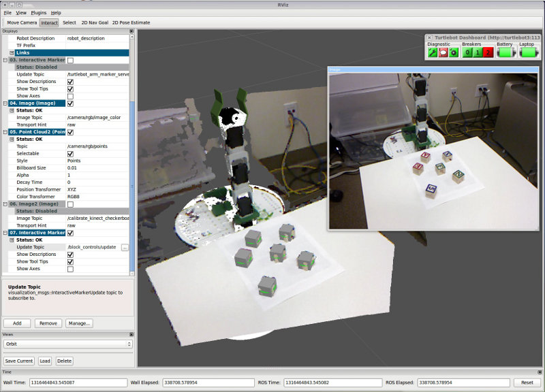This screenshot has width=545, height=392.
Task: Open the Orbit view type dropdown
Action: (x=67, y=344)
